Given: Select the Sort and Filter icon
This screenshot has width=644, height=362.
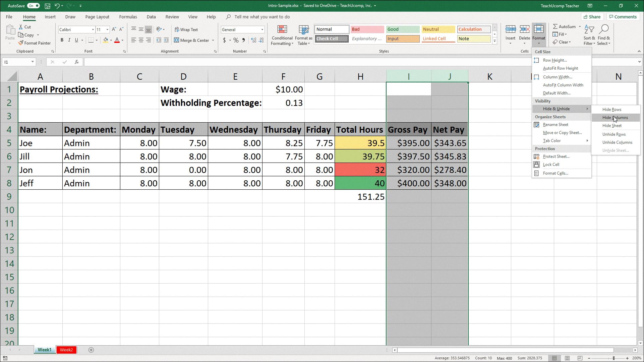Looking at the screenshot, I should pos(590,35).
